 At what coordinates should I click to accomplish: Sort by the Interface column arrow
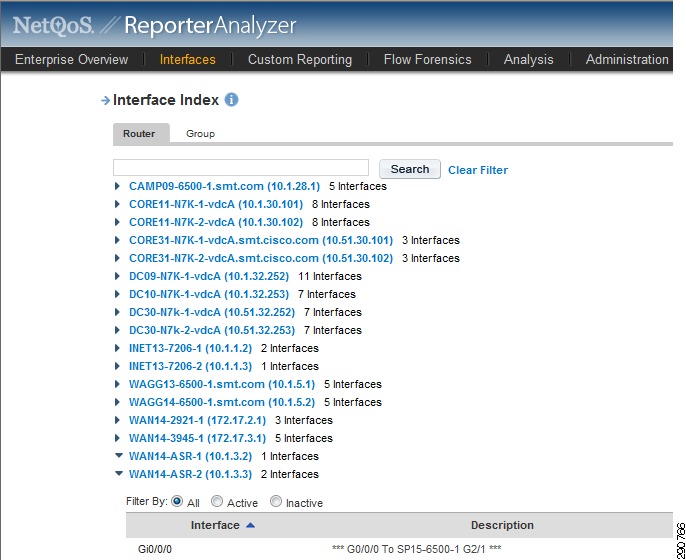250,525
